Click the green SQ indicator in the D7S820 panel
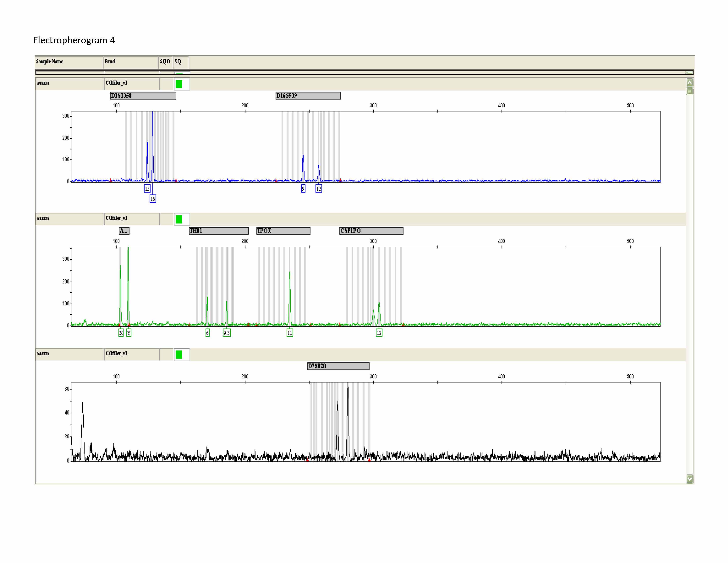728x563 pixels. coord(179,355)
